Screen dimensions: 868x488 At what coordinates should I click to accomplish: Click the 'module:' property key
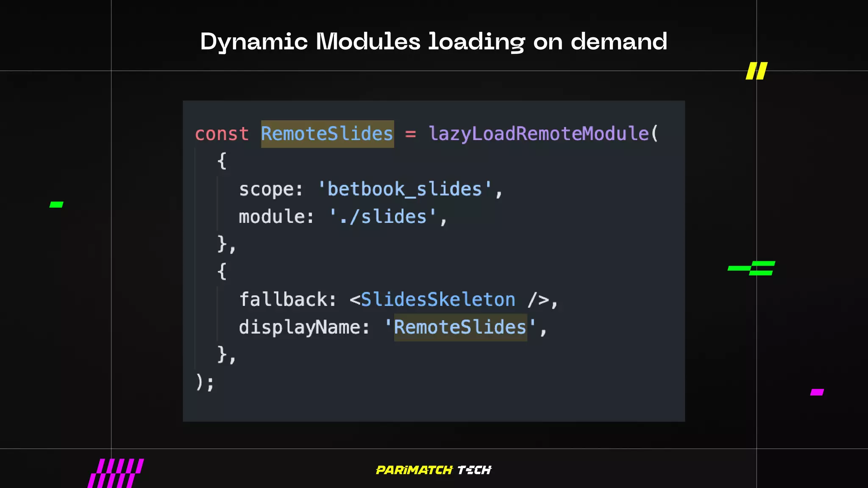pos(276,216)
